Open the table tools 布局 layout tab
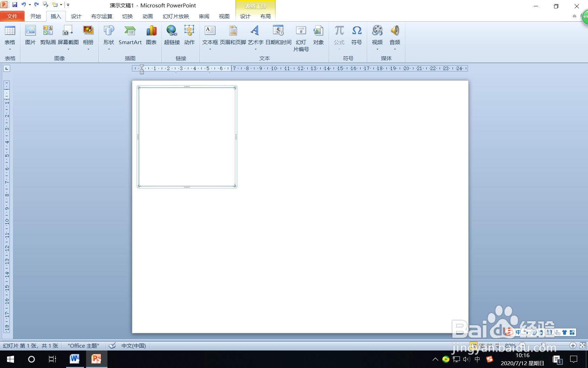The height and width of the screenshot is (368, 588). point(265,16)
